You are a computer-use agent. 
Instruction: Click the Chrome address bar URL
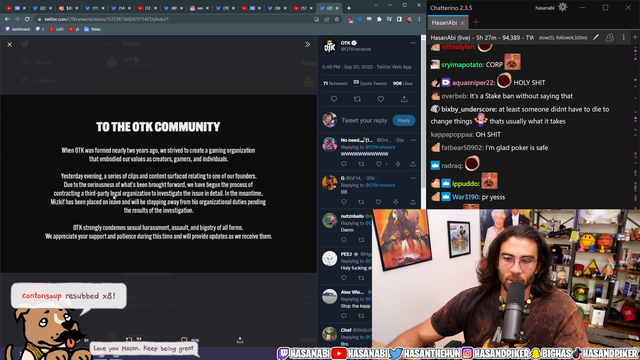pos(106,19)
